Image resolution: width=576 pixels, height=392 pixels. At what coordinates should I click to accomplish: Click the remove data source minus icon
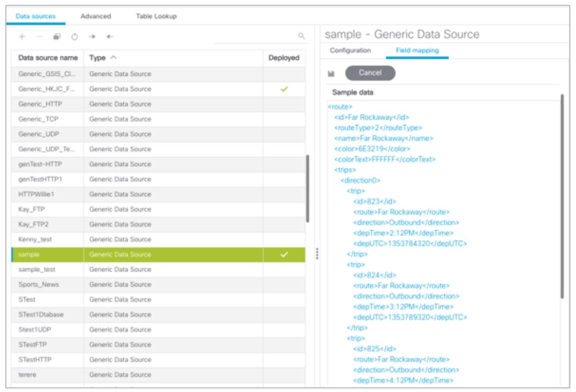pyautogui.click(x=38, y=37)
